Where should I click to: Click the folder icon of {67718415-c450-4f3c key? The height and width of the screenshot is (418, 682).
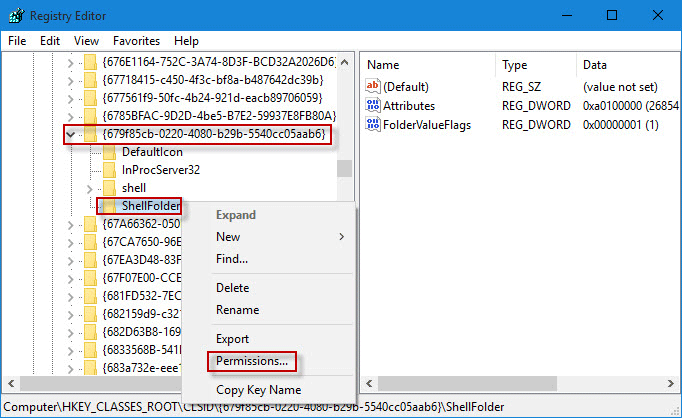point(90,80)
